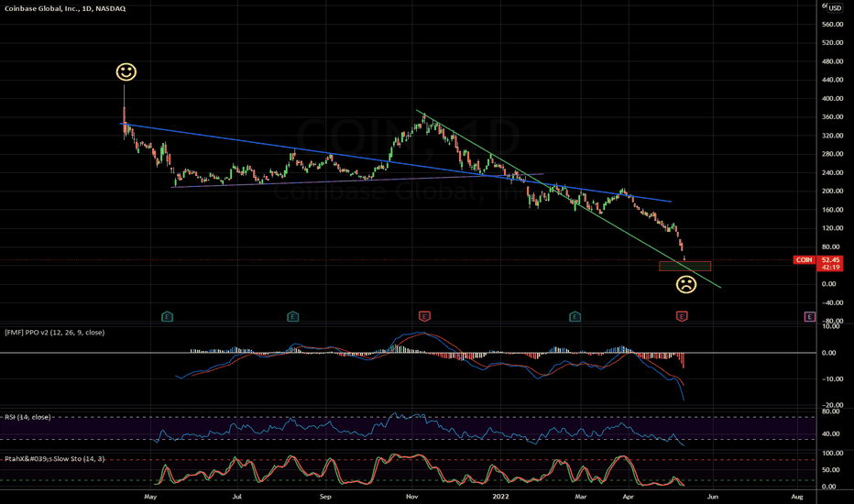Image resolution: width=854 pixels, height=504 pixels.
Task: Open the red earnings marker near Nov
Action: coord(424,316)
